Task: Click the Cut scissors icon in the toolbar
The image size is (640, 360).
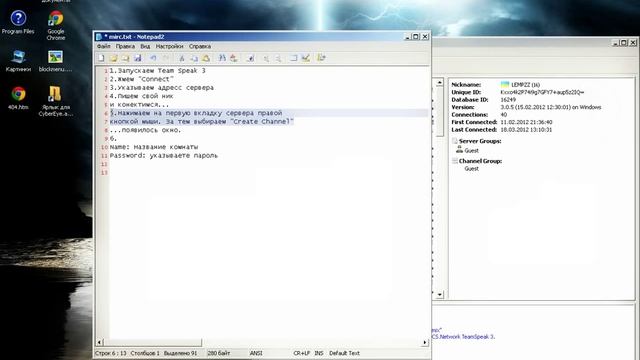Action: pos(182,58)
